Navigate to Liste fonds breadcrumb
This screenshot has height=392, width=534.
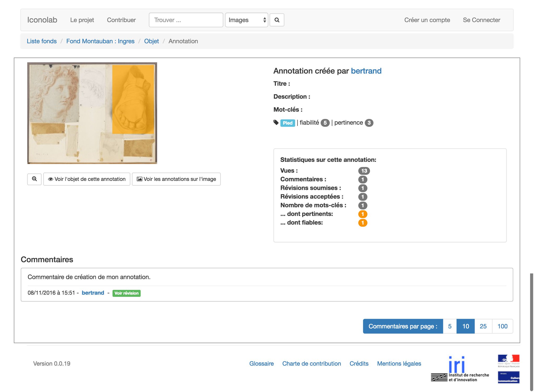pyautogui.click(x=42, y=41)
